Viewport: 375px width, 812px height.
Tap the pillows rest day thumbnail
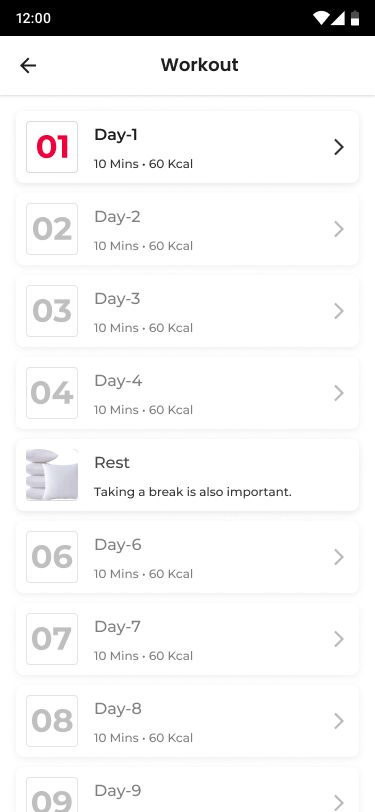pos(52,475)
